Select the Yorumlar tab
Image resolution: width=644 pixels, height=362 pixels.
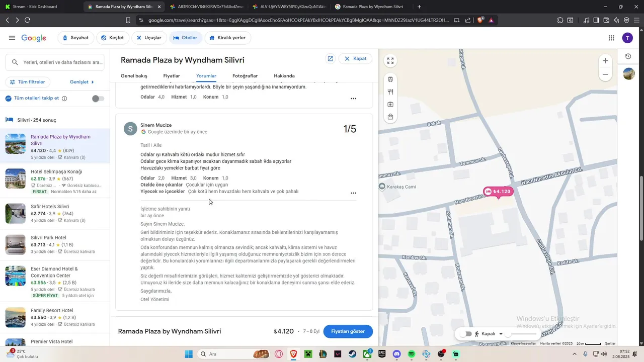coord(206,76)
